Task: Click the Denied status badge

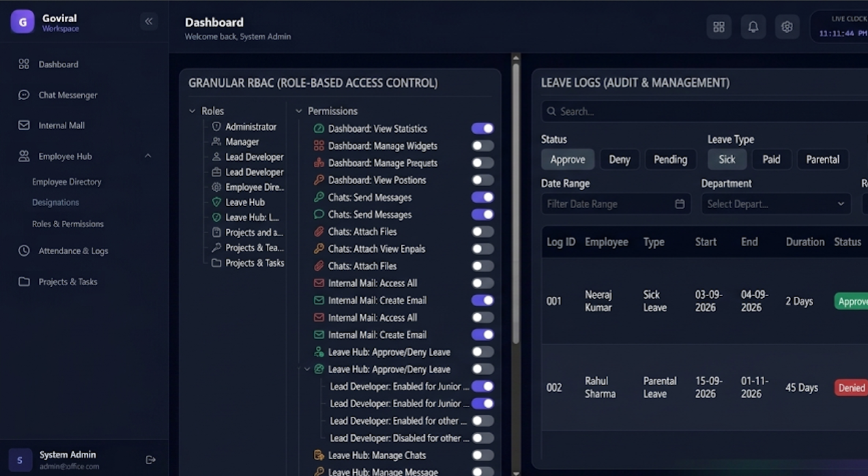Action: [852, 387]
